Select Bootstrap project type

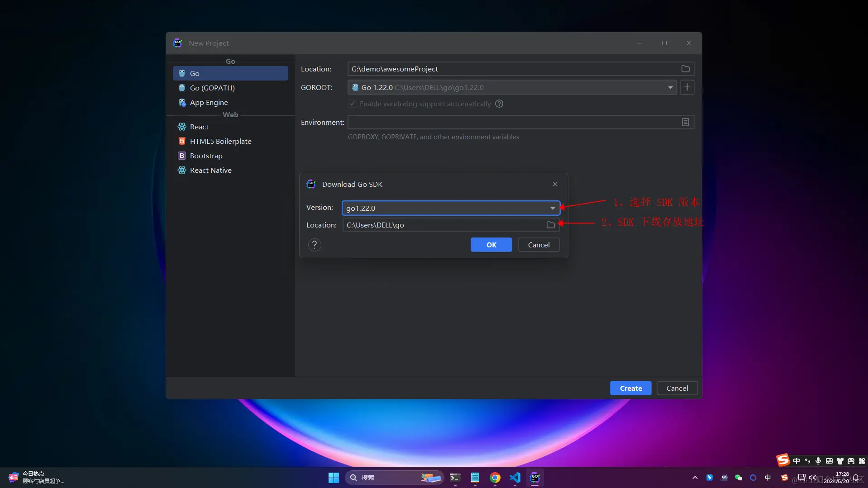[230, 156]
